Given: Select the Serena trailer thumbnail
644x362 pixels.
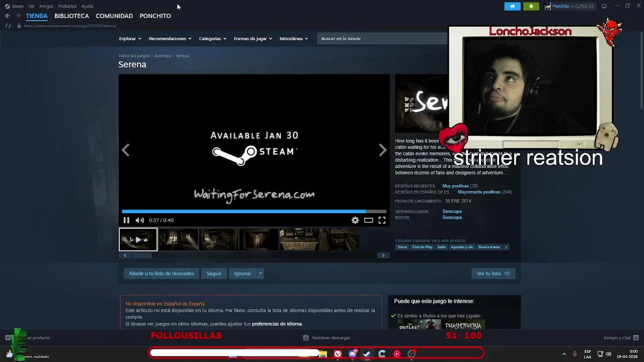Looking at the screenshot, I should coord(138,239).
